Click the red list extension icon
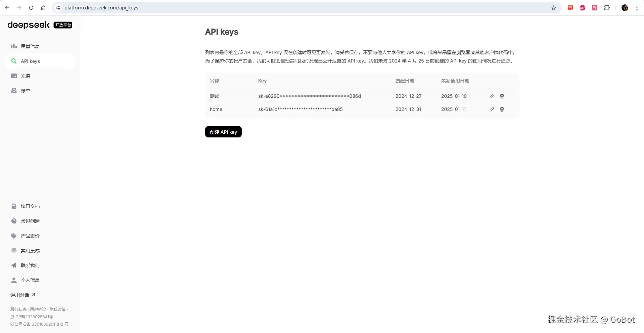The image size is (644, 333). tap(570, 8)
